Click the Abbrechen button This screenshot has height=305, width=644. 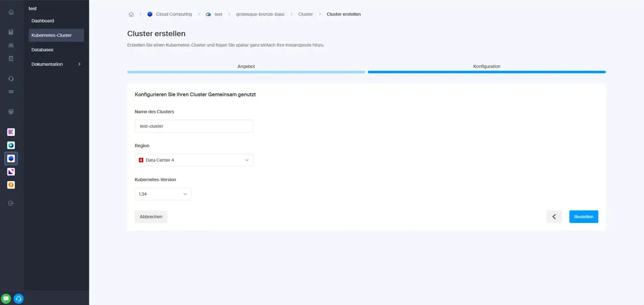(x=151, y=217)
